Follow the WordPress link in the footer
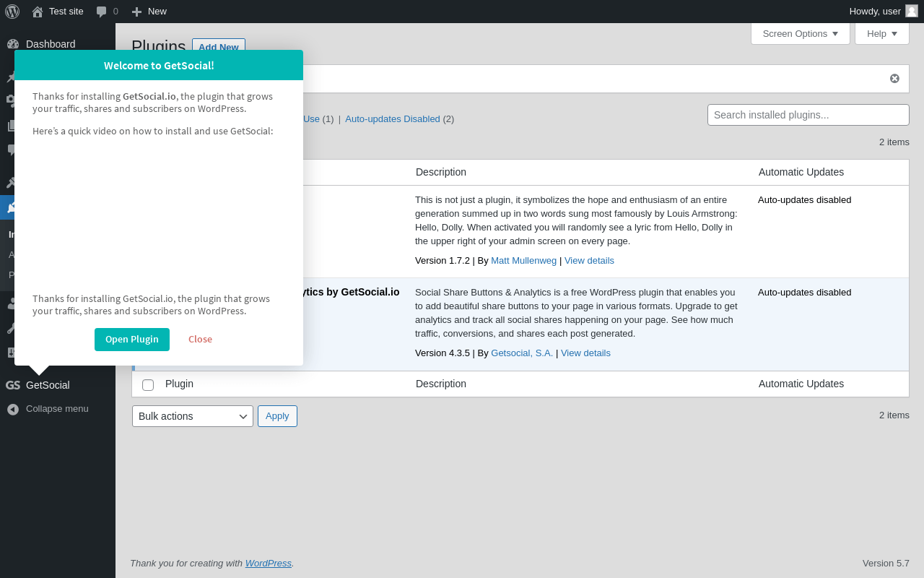 269,564
